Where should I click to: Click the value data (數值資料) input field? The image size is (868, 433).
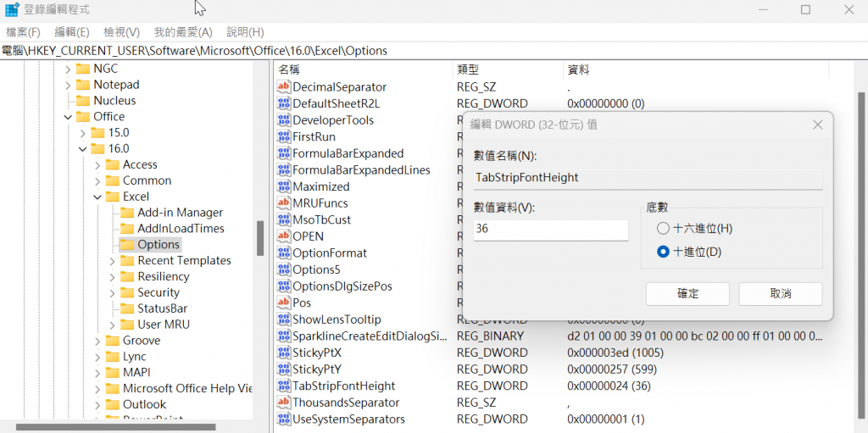point(551,230)
